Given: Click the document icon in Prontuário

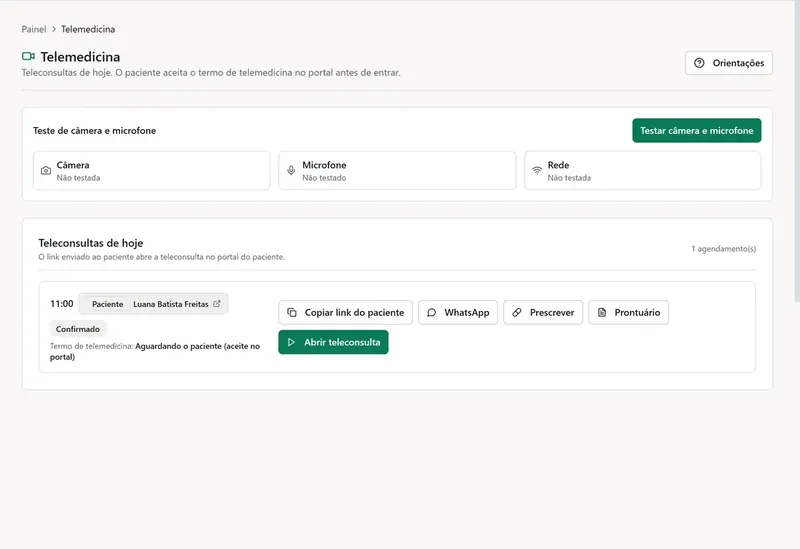Looking at the screenshot, I should pyautogui.click(x=602, y=312).
